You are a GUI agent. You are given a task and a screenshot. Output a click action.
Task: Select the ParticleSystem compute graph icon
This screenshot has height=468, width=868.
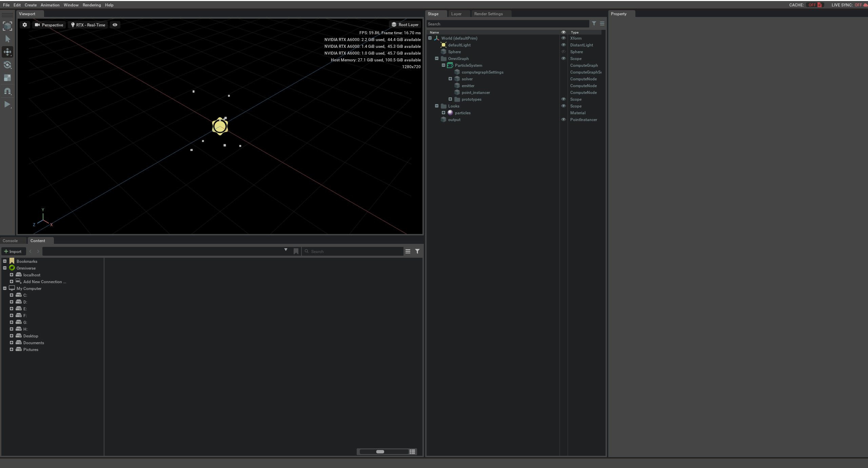coord(450,65)
